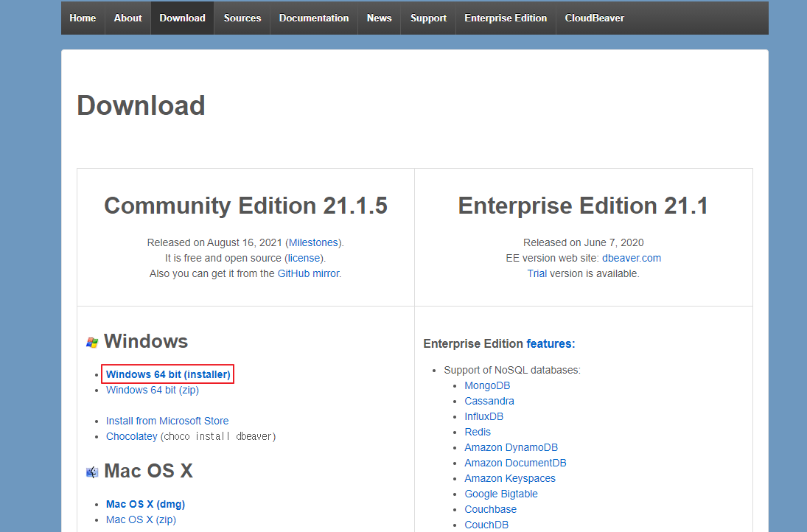
Task: Go to the Sources menu item
Action: click(x=242, y=18)
